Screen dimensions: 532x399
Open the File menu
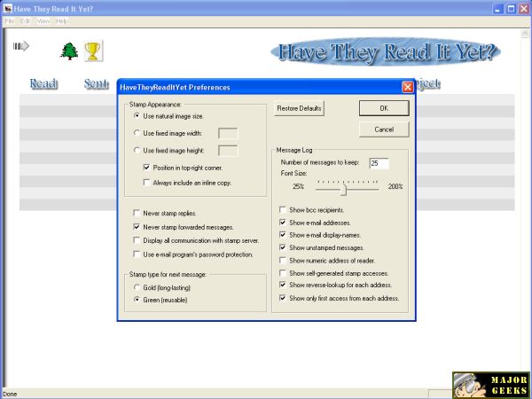(x=10, y=21)
